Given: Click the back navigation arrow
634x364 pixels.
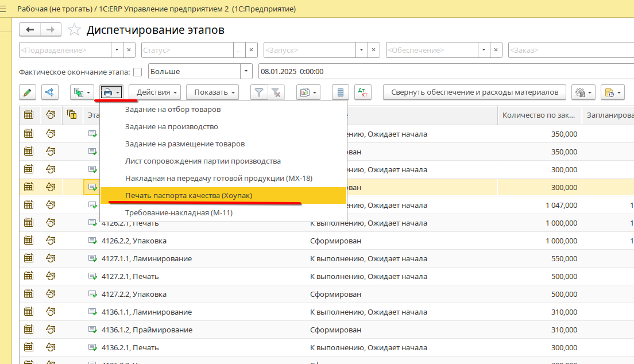Looking at the screenshot, I should coord(30,30).
